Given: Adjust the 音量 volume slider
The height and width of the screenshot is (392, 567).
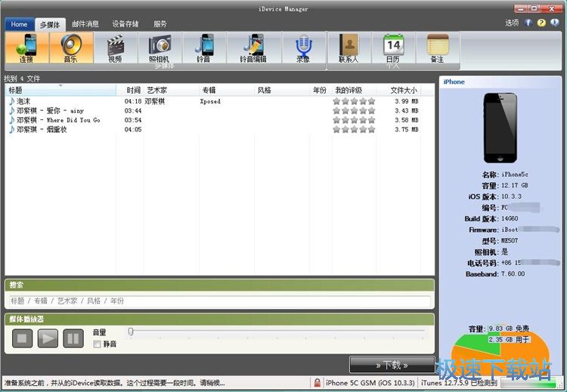Looking at the screenshot, I should click(x=131, y=332).
